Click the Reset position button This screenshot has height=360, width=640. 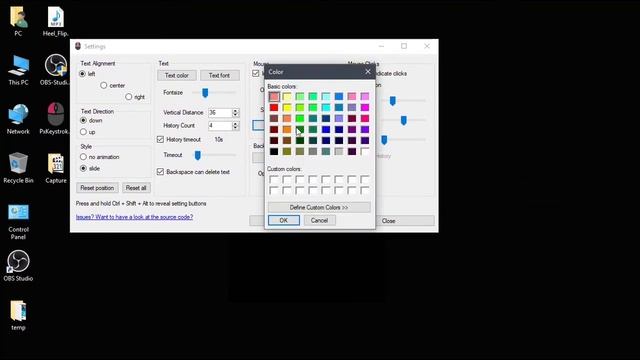97,188
